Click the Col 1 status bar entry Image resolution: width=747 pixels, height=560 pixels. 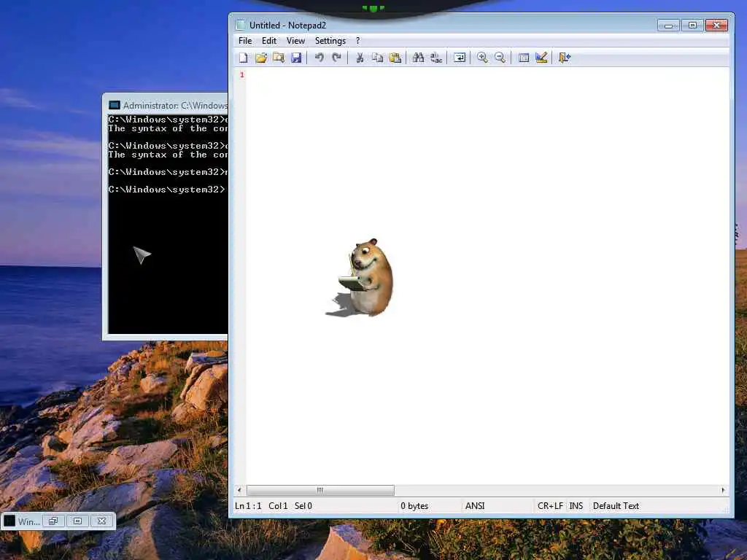click(x=278, y=506)
